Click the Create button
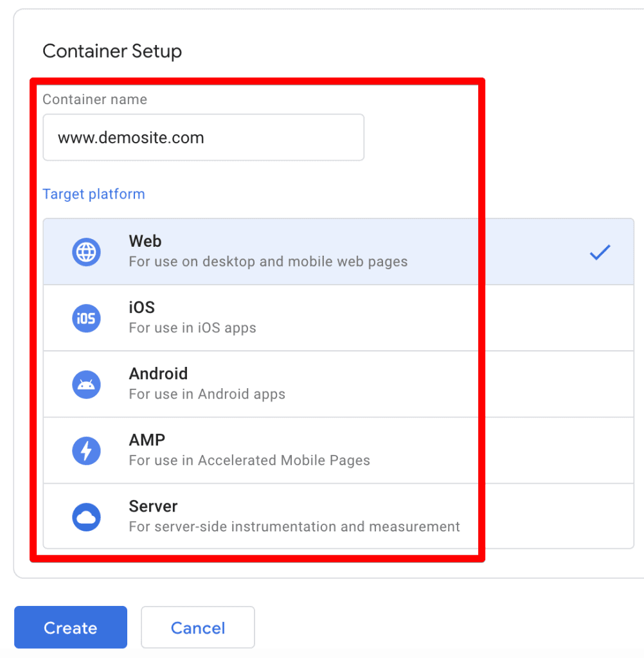 click(x=70, y=628)
